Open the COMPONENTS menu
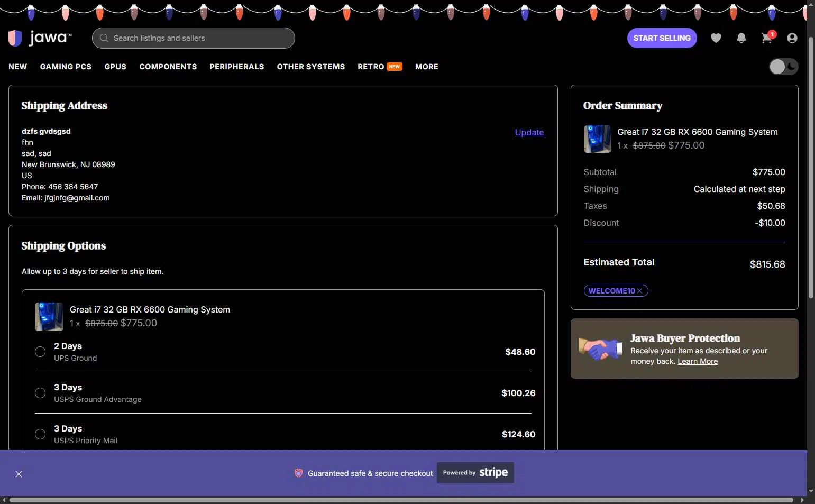The width and height of the screenshot is (815, 504). coord(168,67)
